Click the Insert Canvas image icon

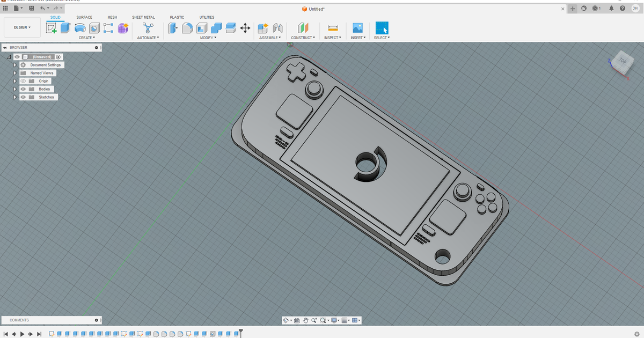pyautogui.click(x=357, y=28)
